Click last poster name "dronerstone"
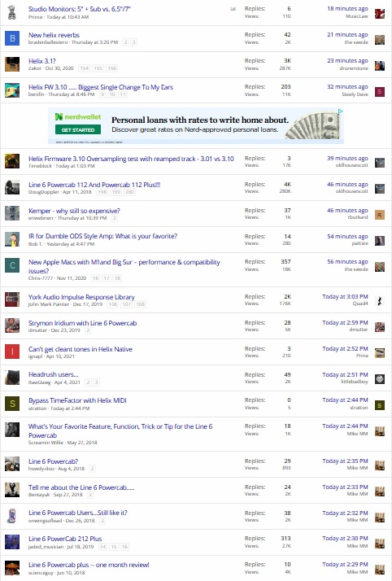This screenshot has height=581, width=392. pos(354,68)
